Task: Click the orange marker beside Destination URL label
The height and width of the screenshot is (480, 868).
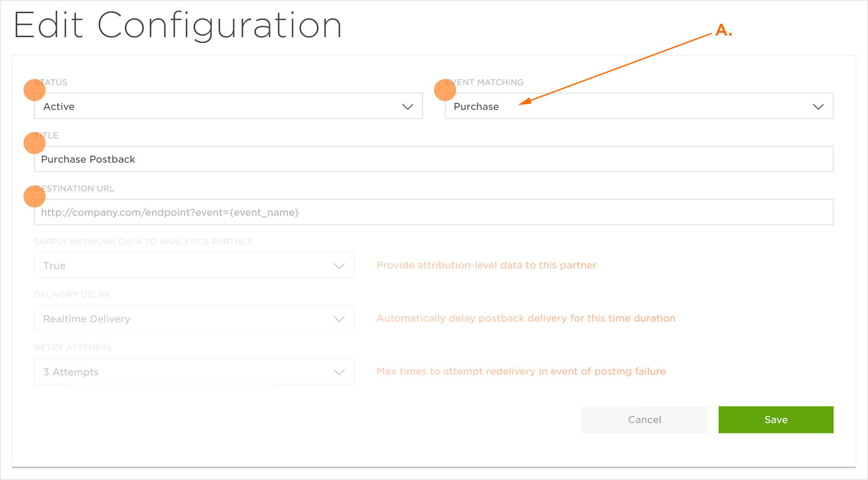Action: coord(34,196)
